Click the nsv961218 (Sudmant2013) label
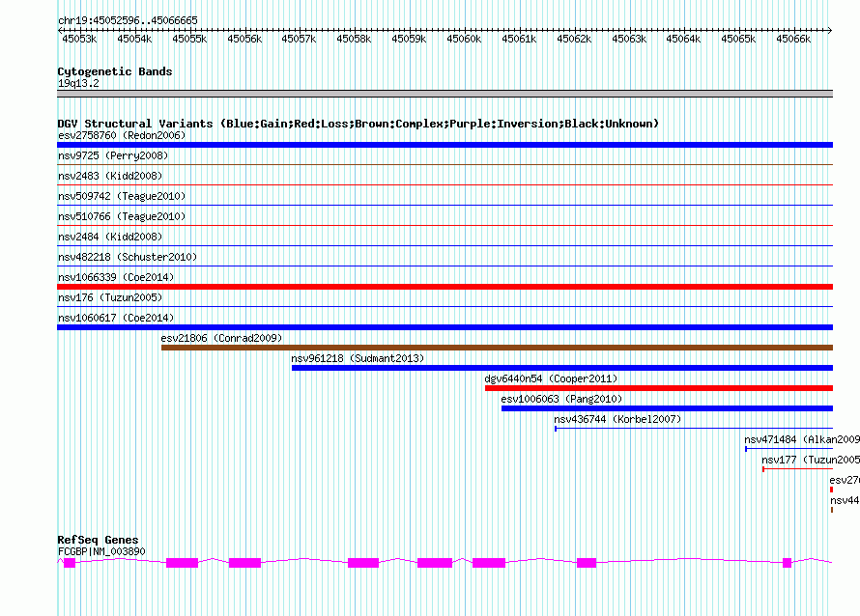 [358, 359]
